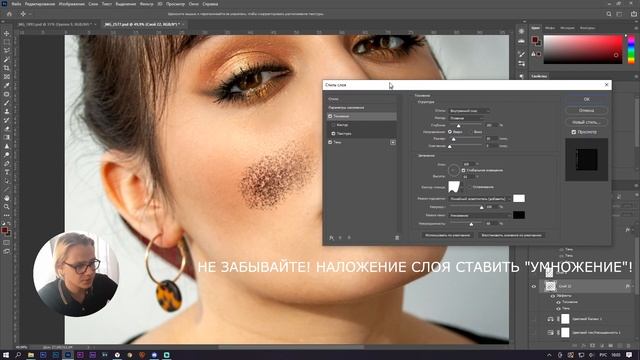Hide the Тиснение effect under Слой 11
The width and height of the screenshot is (640, 360).
click(558, 302)
